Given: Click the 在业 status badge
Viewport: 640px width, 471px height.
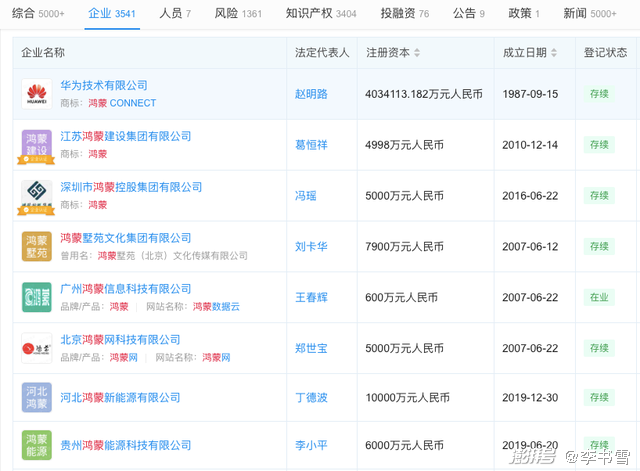Looking at the screenshot, I should (x=599, y=298).
